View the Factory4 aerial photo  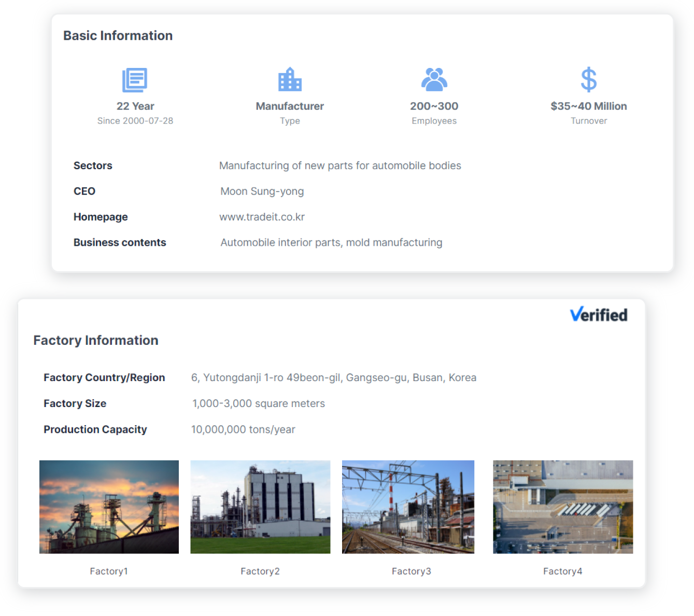(562, 507)
